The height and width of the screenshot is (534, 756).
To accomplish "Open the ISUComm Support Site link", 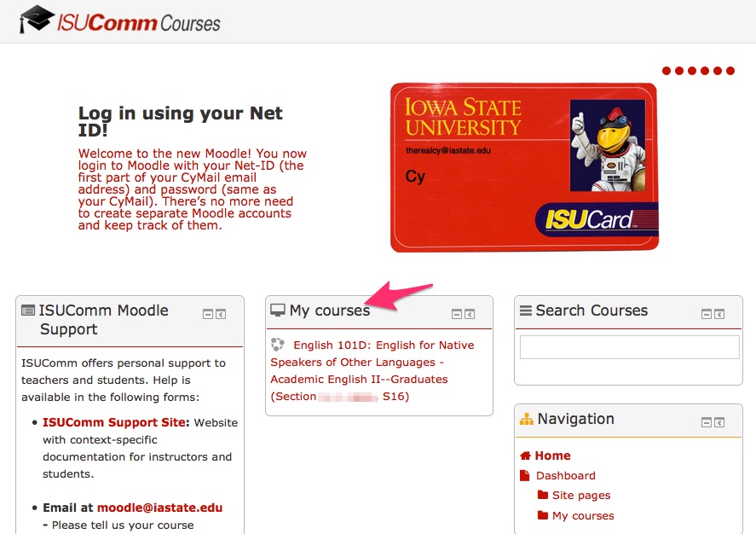I will tap(114, 422).
